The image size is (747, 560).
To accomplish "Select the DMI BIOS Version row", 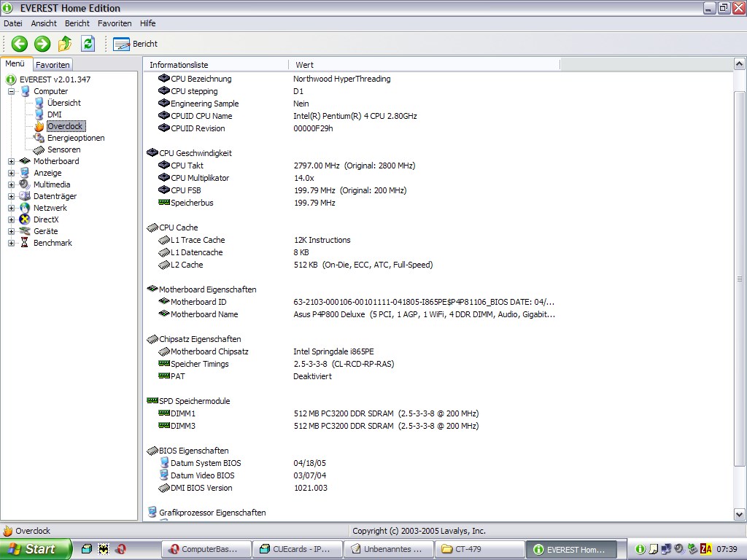I will pyautogui.click(x=352, y=488).
